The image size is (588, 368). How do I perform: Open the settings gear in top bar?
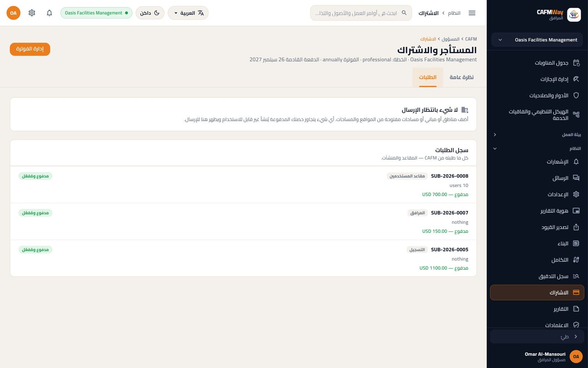point(32,13)
